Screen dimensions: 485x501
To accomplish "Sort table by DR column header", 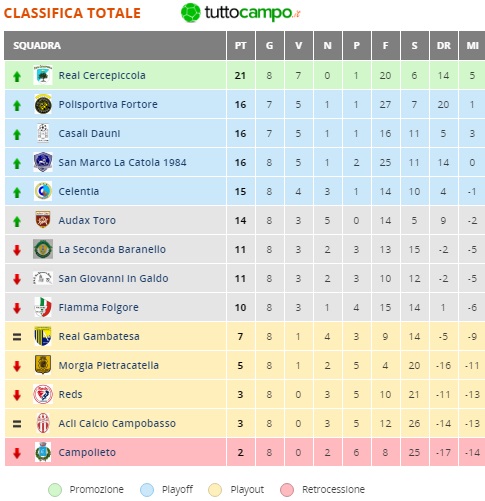I will [443, 46].
